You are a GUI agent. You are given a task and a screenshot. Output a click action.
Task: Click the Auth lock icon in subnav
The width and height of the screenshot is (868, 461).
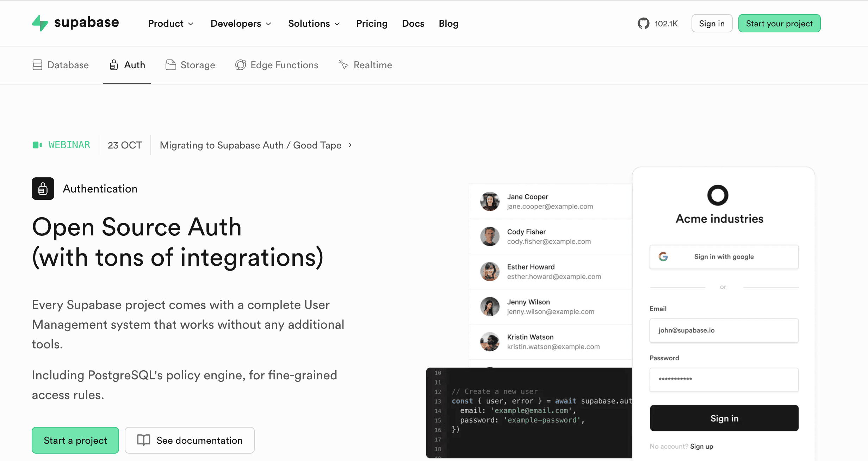click(114, 65)
